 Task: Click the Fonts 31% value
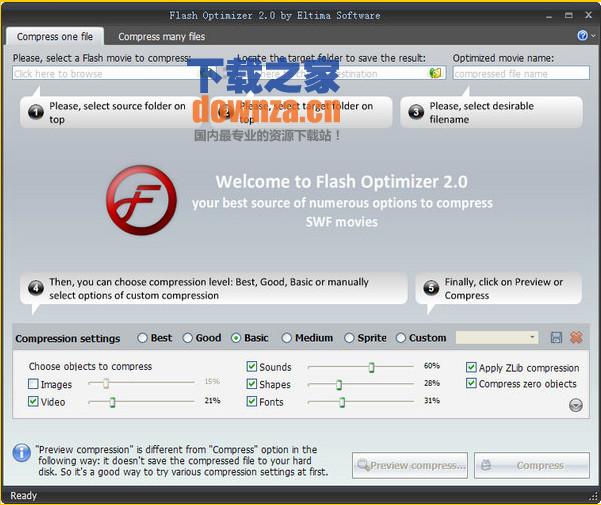tap(432, 400)
